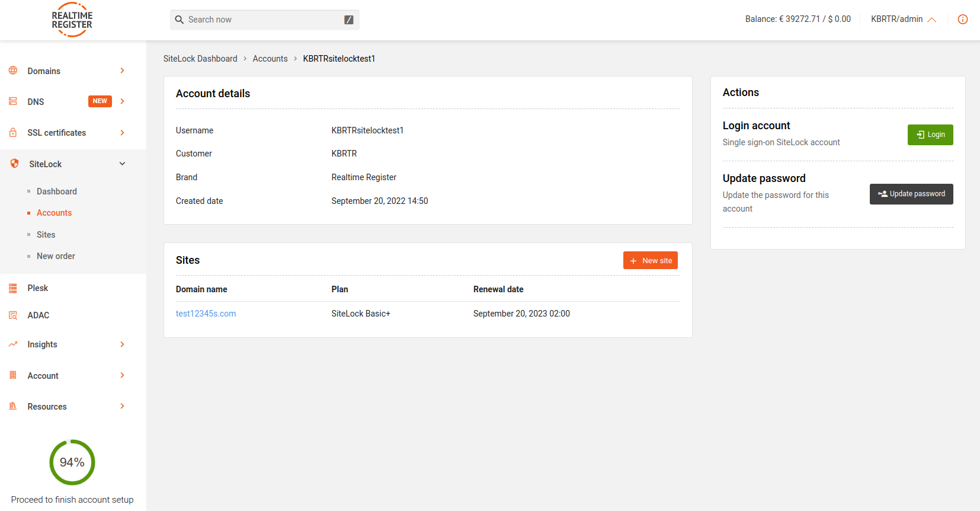The image size is (980, 511).
Task: Click the KBRTRsitelocktest1 breadcrumb text
Action: coord(339,59)
